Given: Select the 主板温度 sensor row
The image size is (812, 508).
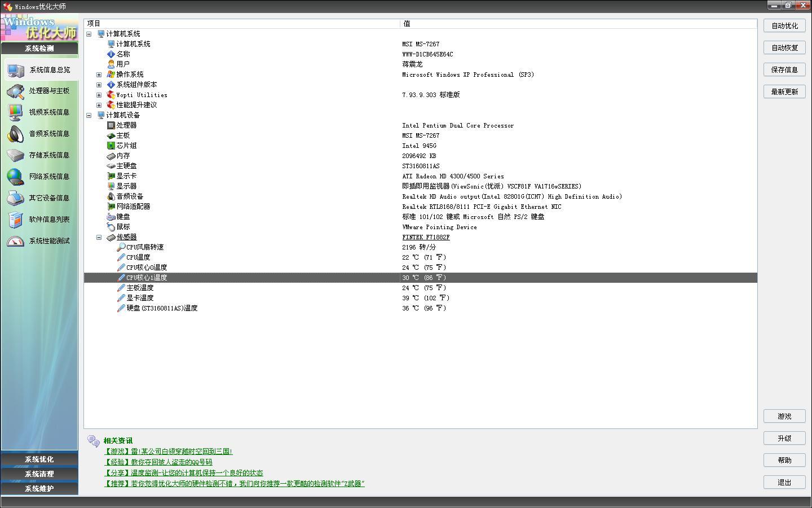Looking at the screenshot, I should coord(421,288).
